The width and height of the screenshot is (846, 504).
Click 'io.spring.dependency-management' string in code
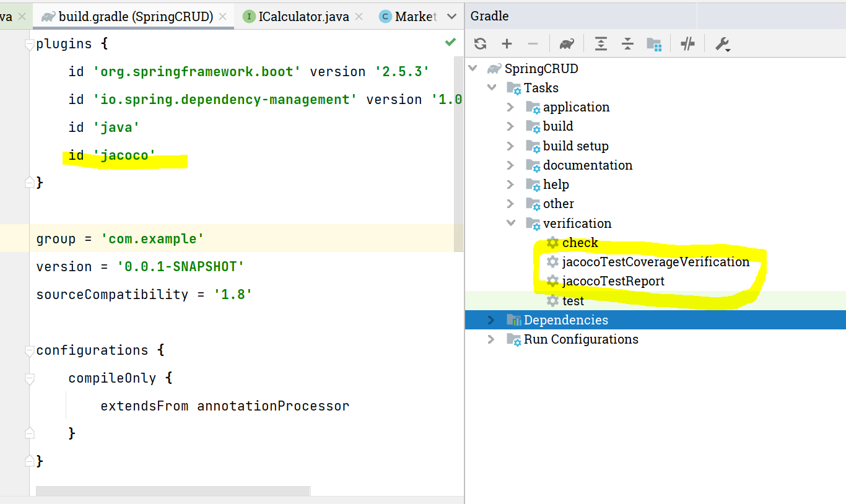coord(225,100)
